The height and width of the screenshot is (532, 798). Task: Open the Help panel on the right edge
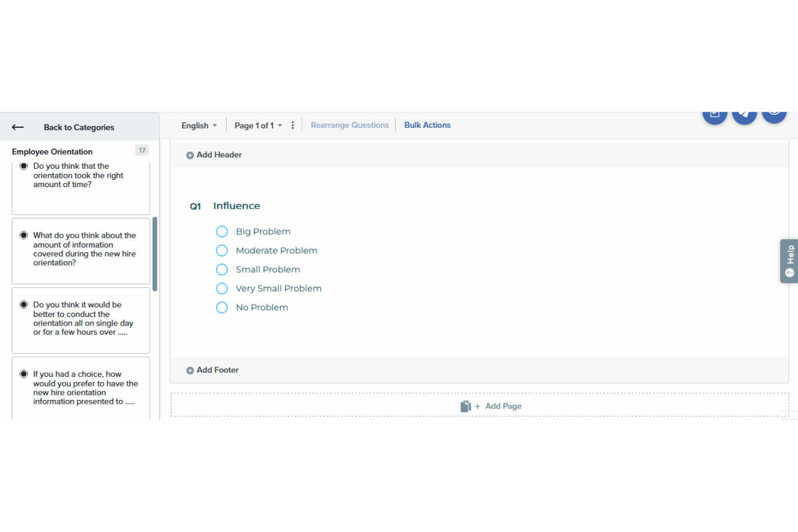click(x=789, y=261)
